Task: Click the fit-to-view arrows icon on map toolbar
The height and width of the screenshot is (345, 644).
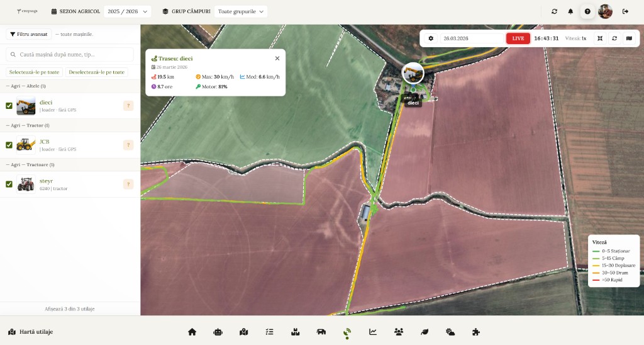Action: coord(600,38)
